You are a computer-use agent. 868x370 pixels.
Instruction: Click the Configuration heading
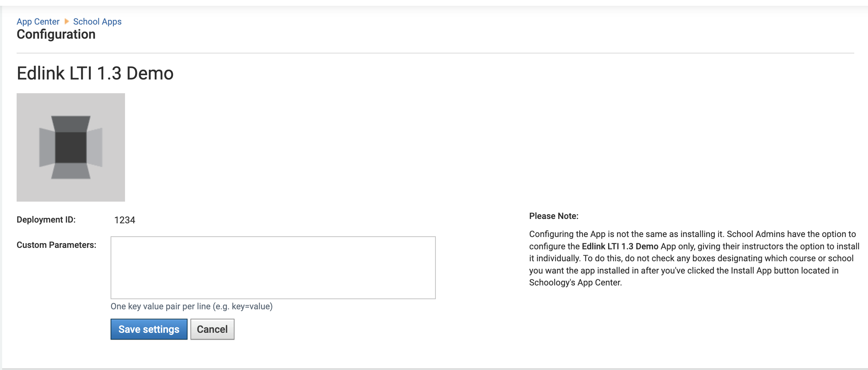click(56, 34)
